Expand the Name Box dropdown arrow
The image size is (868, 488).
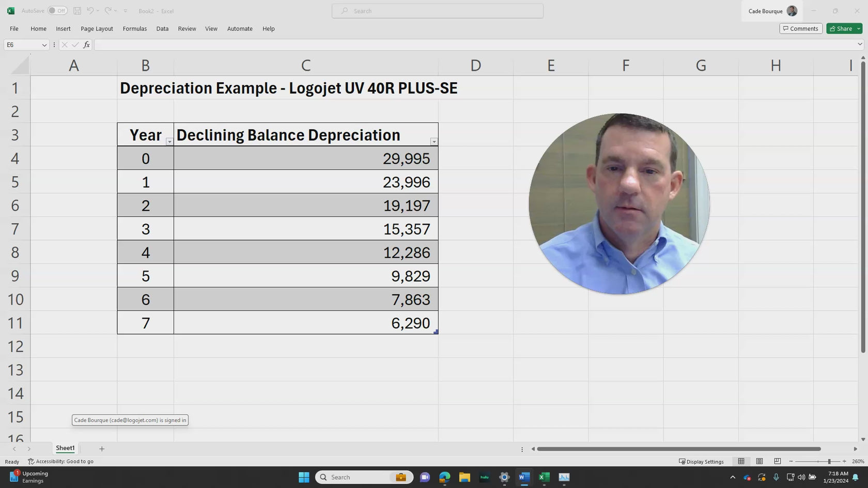(x=44, y=45)
